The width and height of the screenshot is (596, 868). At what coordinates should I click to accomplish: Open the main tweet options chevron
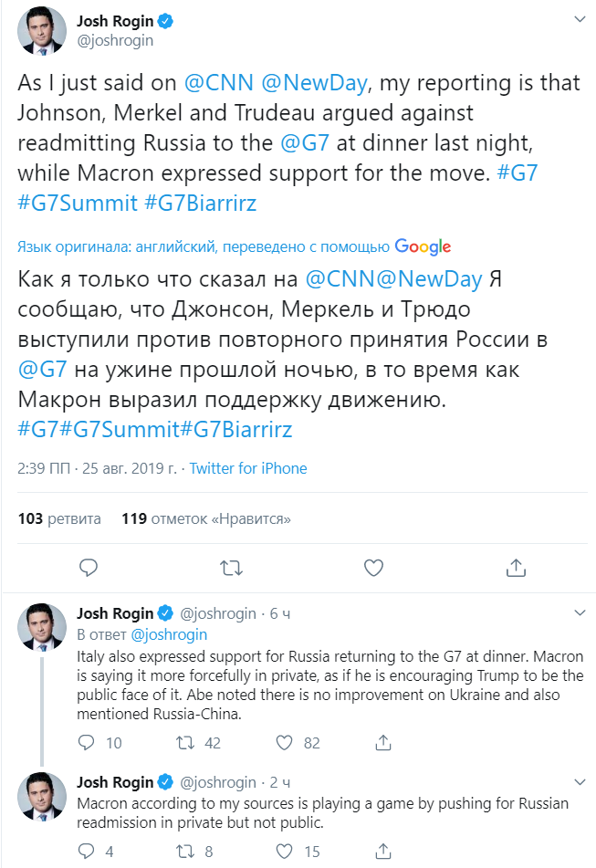580,18
